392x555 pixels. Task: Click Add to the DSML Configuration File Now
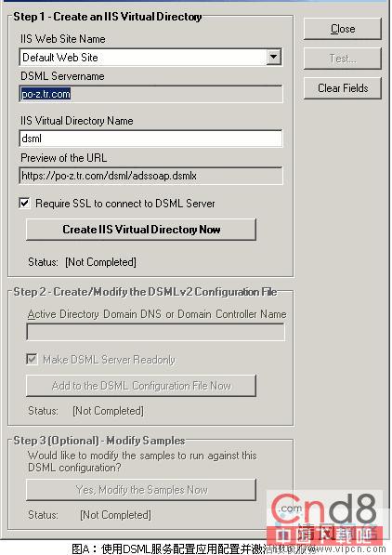(x=141, y=386)
